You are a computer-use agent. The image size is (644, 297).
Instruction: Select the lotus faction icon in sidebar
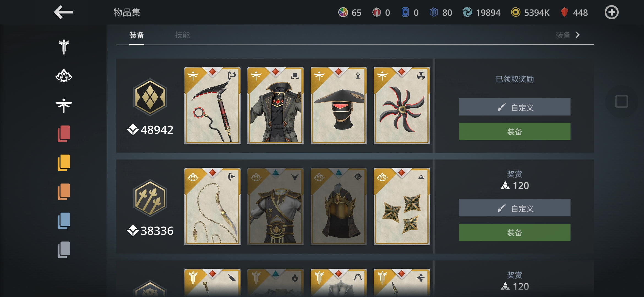pyautogui.click(x=64, y=76)
